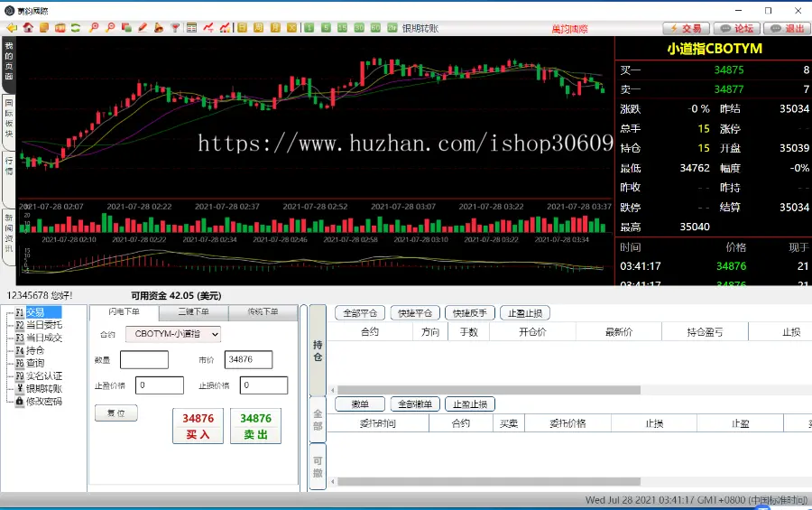
Task: Click the 月 monthly chart period icon
Action: [x=275, y=28]
